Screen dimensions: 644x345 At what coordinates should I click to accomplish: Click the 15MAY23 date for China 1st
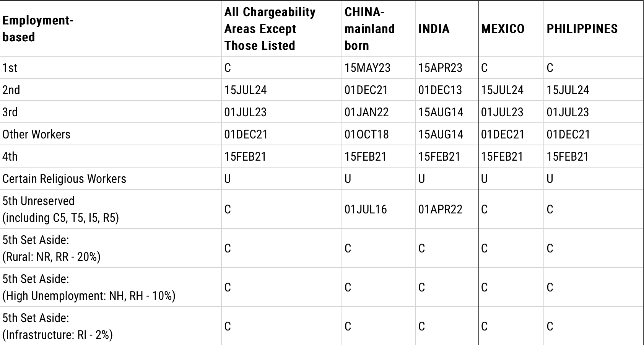(x=367, y=68)
